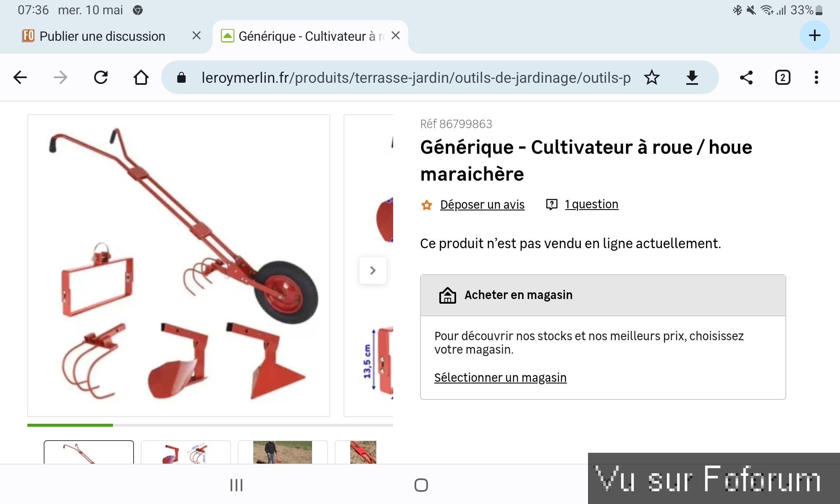Screen dimensions: 840x504
Task: Open the Chrome three-dot menu
Action: point(816,77)
